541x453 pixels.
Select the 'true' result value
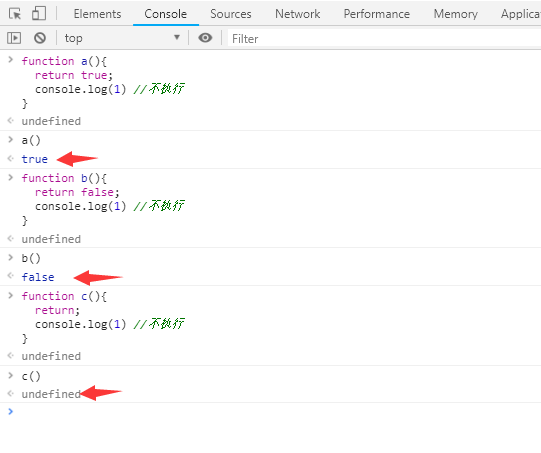(x=35, y=159)
